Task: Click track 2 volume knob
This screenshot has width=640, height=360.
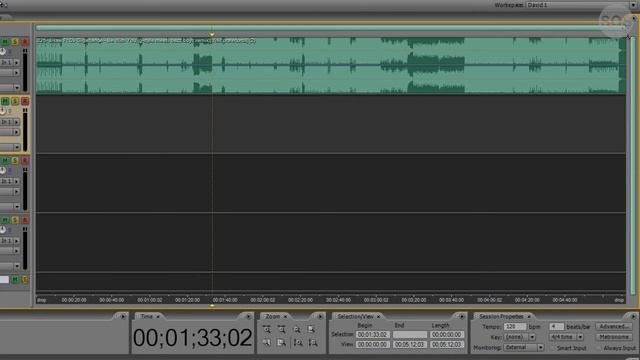Action: click(3, 111)
